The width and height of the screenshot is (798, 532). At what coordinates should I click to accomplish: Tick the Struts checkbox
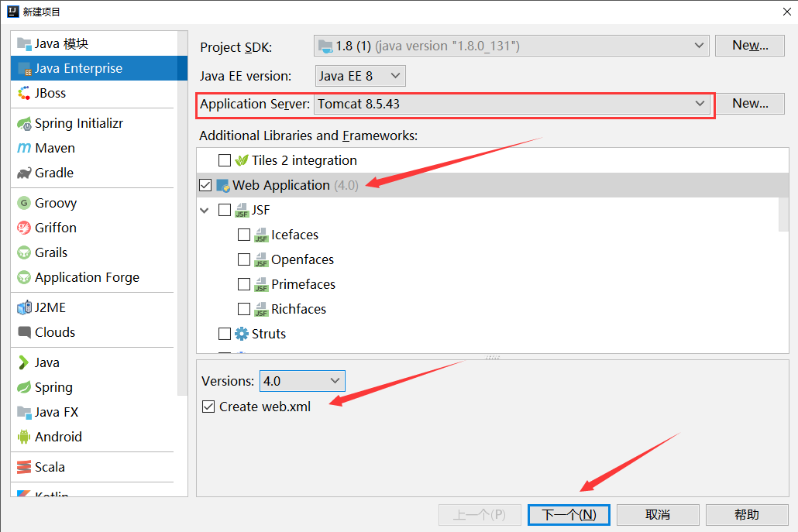(x=225, y=334)
